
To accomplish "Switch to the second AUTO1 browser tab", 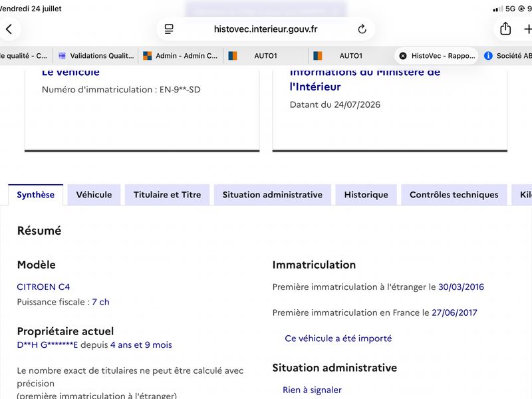I will click(351, 56).
